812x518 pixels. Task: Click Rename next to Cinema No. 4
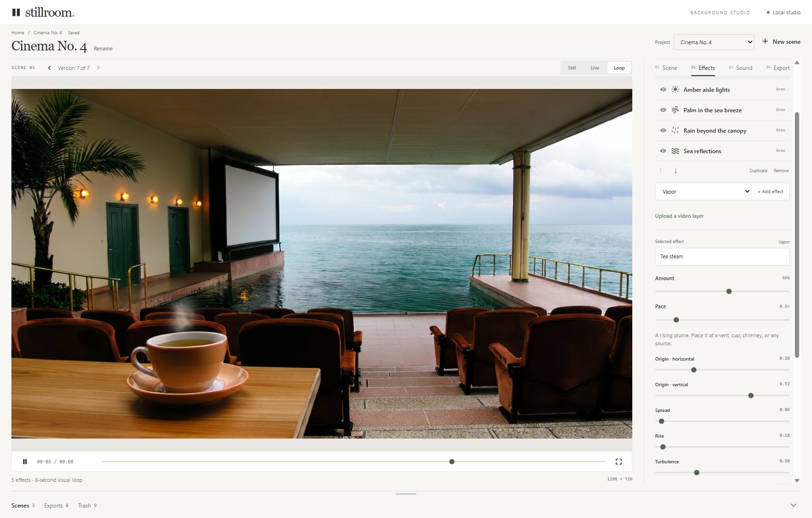[x=103, y=49]
